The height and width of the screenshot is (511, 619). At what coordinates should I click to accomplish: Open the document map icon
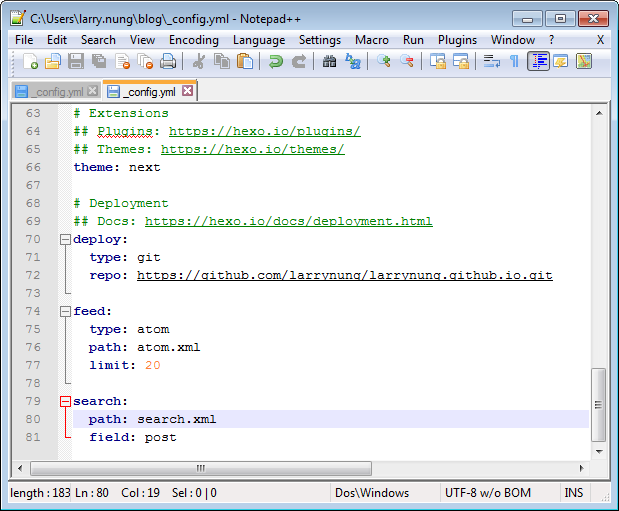[583, 61]
